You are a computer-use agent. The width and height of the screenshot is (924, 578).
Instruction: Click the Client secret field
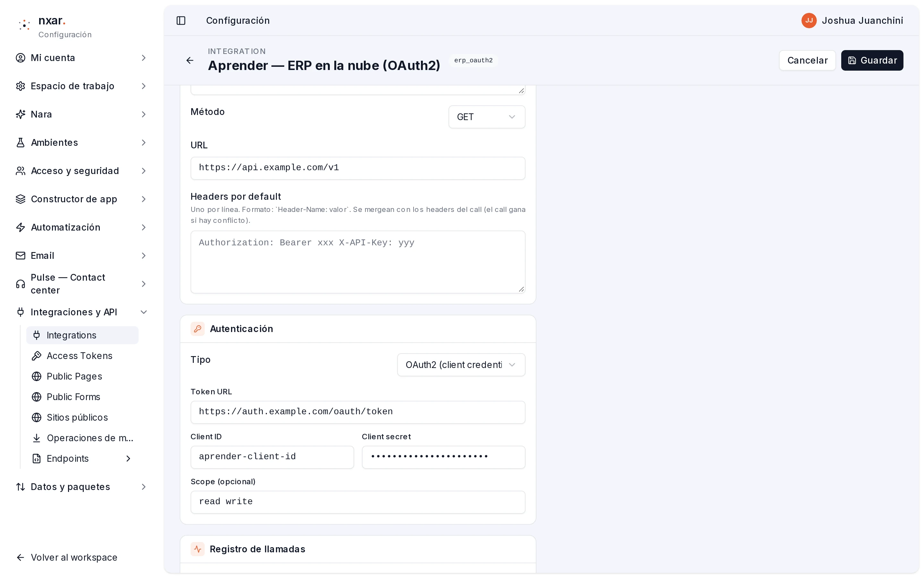pos(443,457)
